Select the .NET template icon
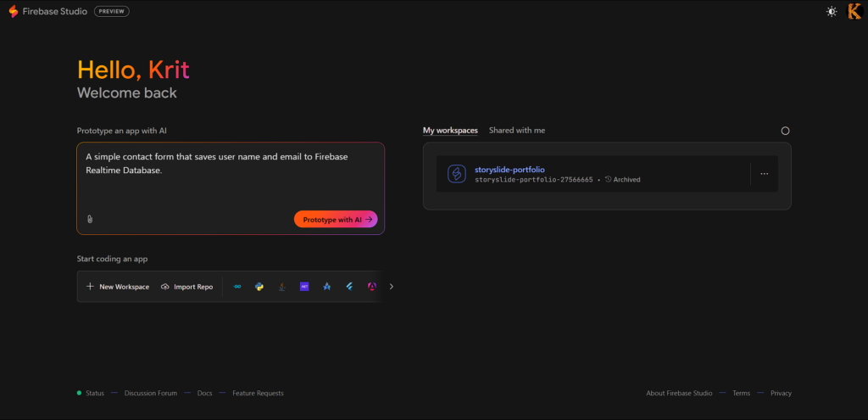 coord(304,287)
